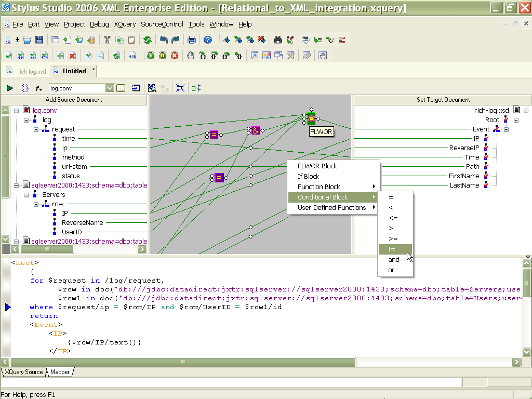This screenshot has width=532, height=399.
Task: Click the binoculars Find icon
Action: click(x=277, y=40)
